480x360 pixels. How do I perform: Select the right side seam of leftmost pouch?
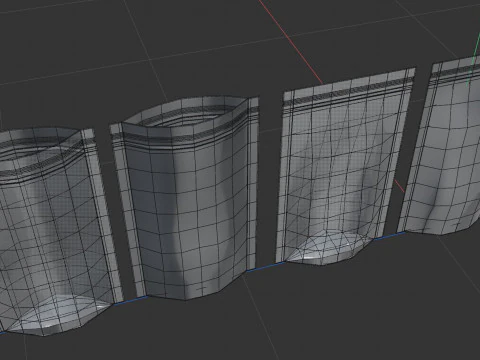(105, 217)
